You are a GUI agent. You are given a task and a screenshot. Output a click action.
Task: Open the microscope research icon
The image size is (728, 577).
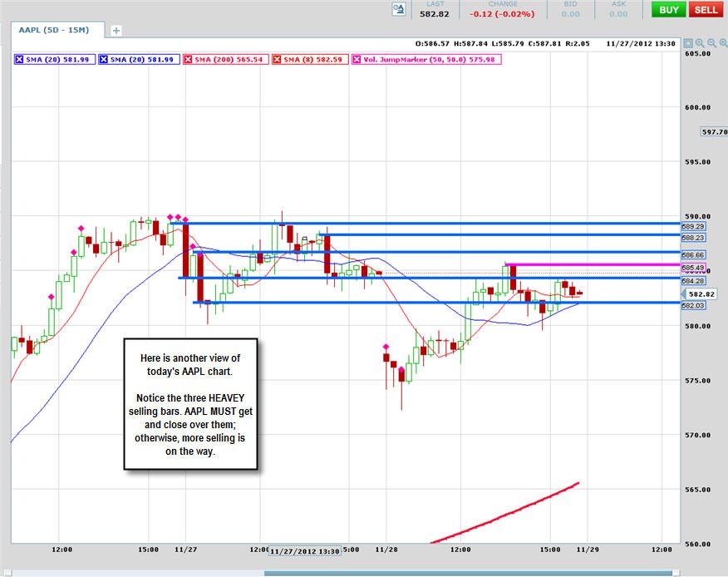pyautogui.click(x=399, y=10)
